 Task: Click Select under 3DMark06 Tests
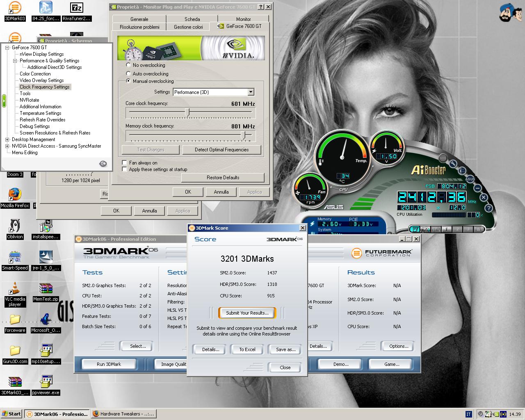(138, 346)
